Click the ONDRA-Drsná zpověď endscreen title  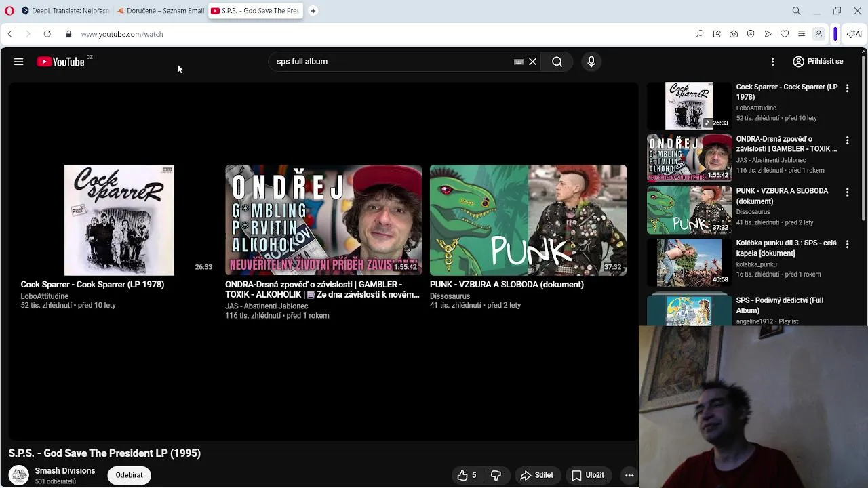click(x=322, y=289)
